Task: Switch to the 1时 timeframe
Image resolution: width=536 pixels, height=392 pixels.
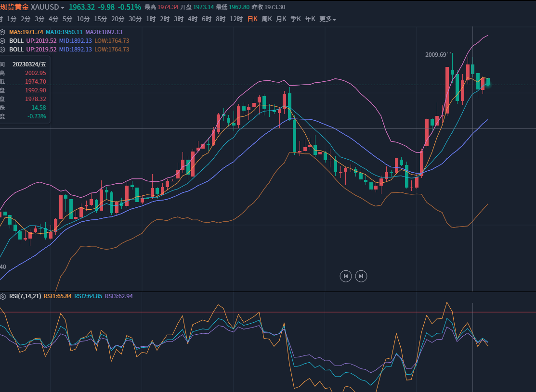Action: pos(151,19)
